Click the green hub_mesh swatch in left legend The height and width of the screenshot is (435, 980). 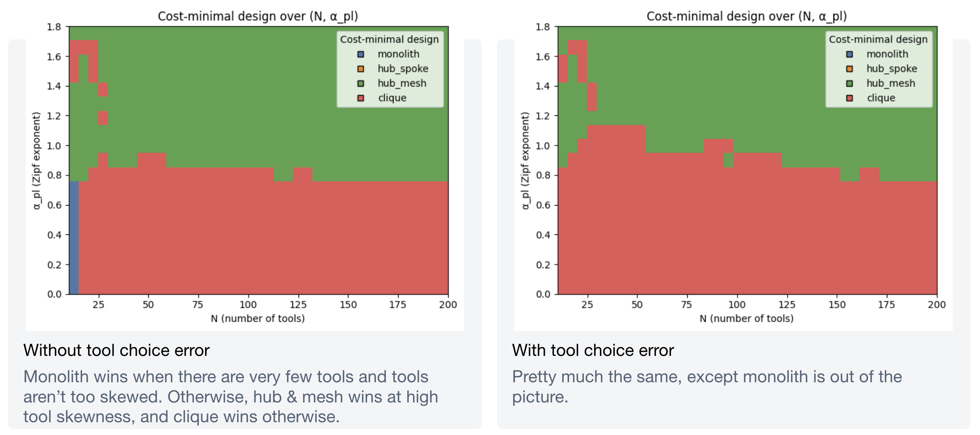(x=361, y=83)
